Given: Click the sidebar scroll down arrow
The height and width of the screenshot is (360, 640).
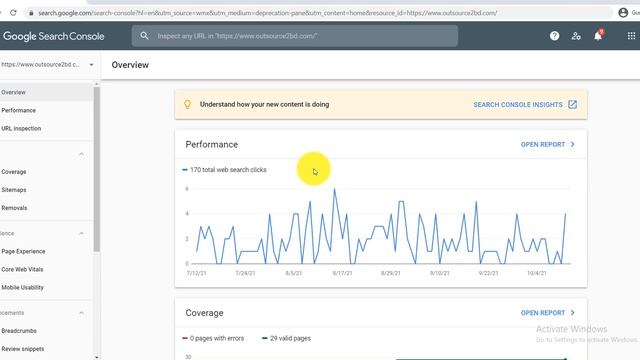Looking at the screenshot, I should click(97, 357).
